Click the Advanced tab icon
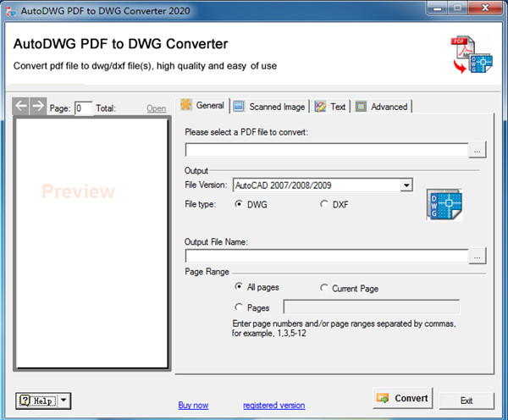The width and height of the screenshot is (508, 420). coord(361,107)
